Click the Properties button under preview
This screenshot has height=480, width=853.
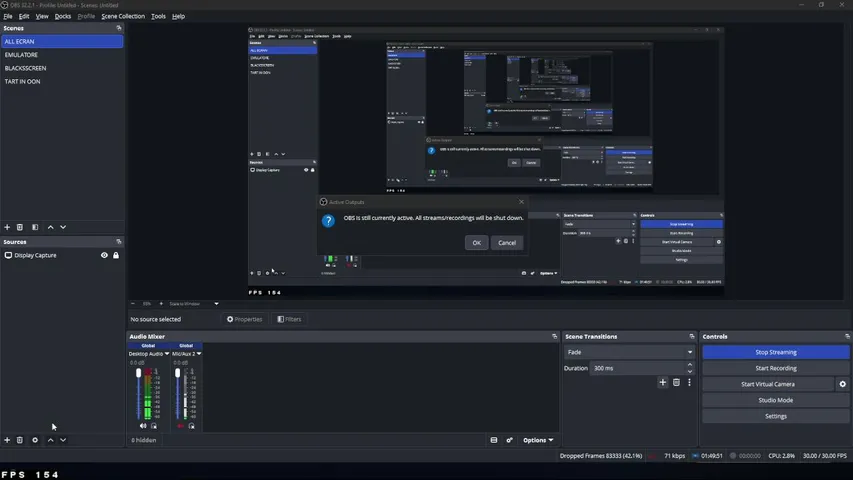[244, 319]
